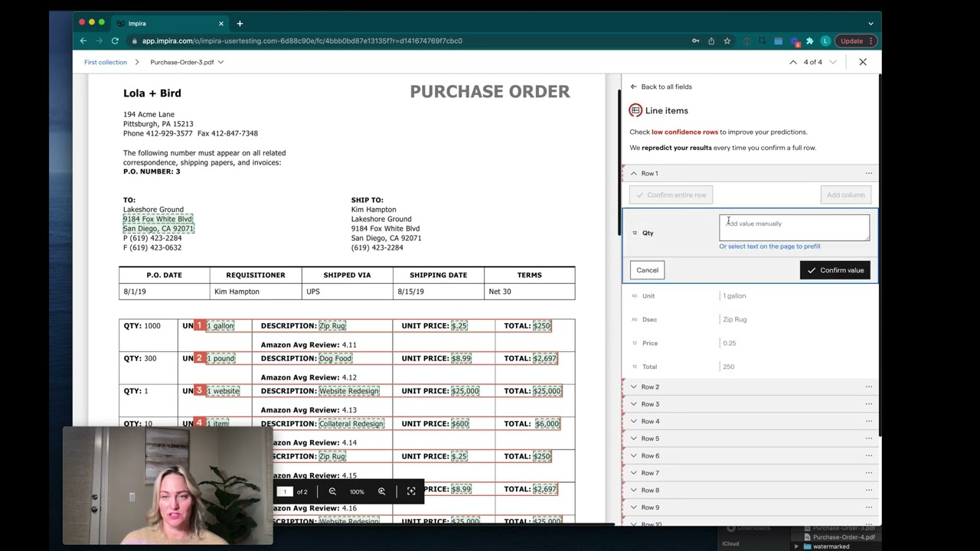Close the Impira browser tab
Screen dimensions: 980x551
tap(221, 23)
